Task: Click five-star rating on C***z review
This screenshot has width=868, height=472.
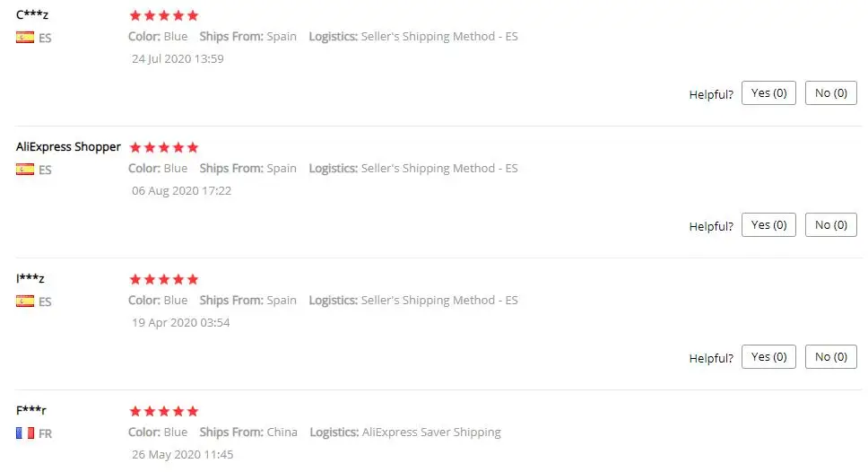Action: (x=164, y=15)
